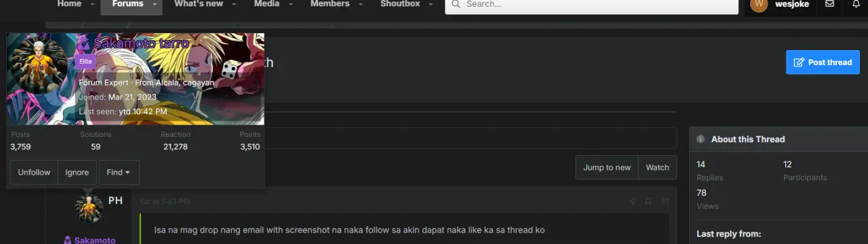This screenshot has height=244, width=868.
Task: Click the Solutions count 59
Action: pos(96,146)
